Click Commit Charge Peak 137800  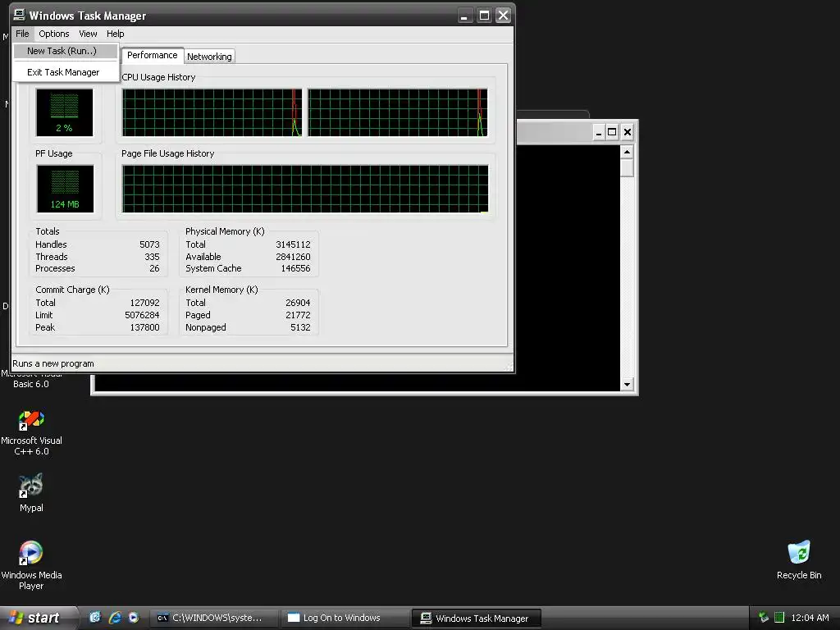(x=144, y=327)
